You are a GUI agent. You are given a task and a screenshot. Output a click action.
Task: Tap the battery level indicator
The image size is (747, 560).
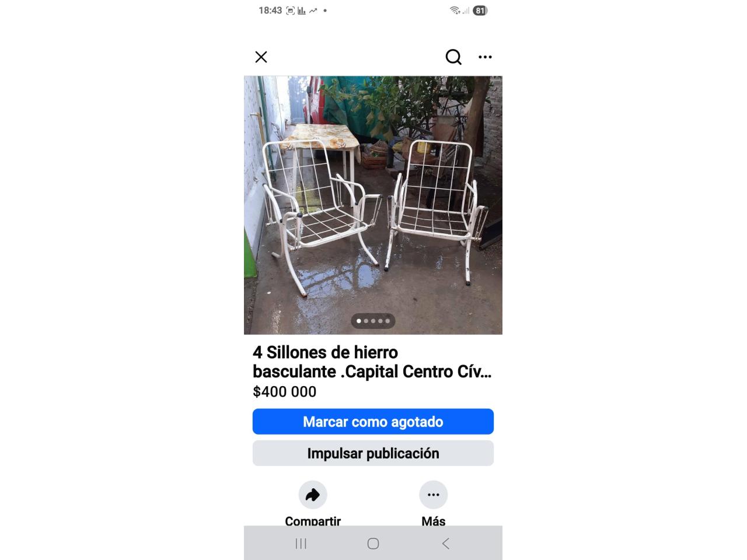[480, 10]
